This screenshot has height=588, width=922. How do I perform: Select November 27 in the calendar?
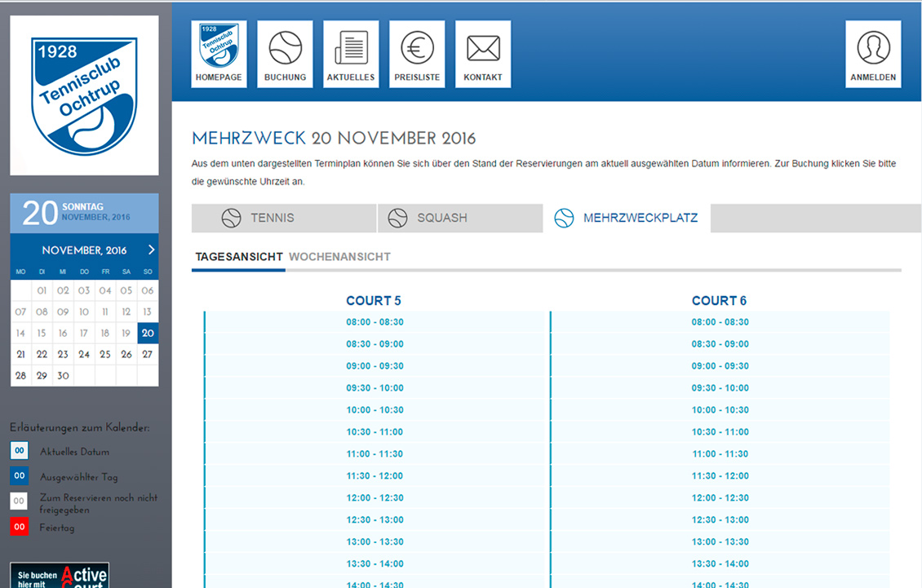[148, 355]
